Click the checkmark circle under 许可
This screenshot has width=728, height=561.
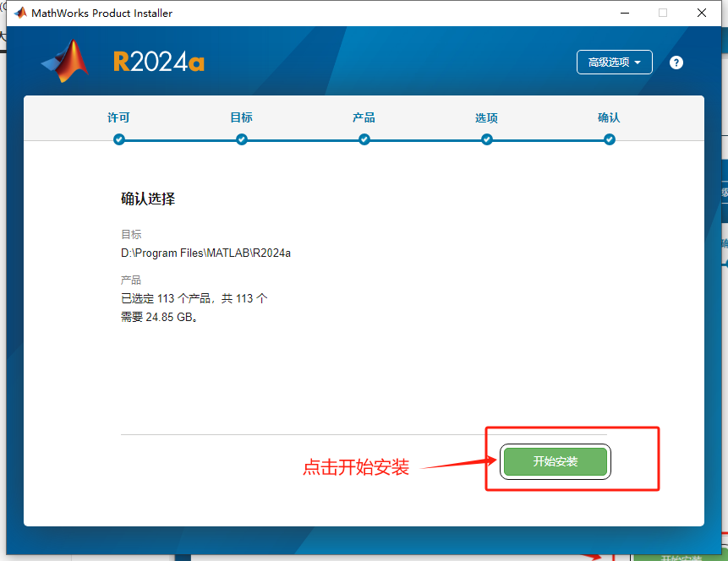pos(119,139)
